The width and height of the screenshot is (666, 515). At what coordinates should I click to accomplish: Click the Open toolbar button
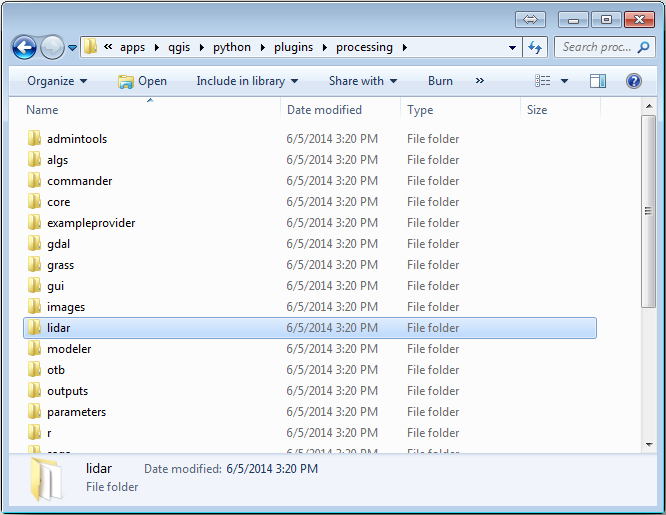(142, 81)
